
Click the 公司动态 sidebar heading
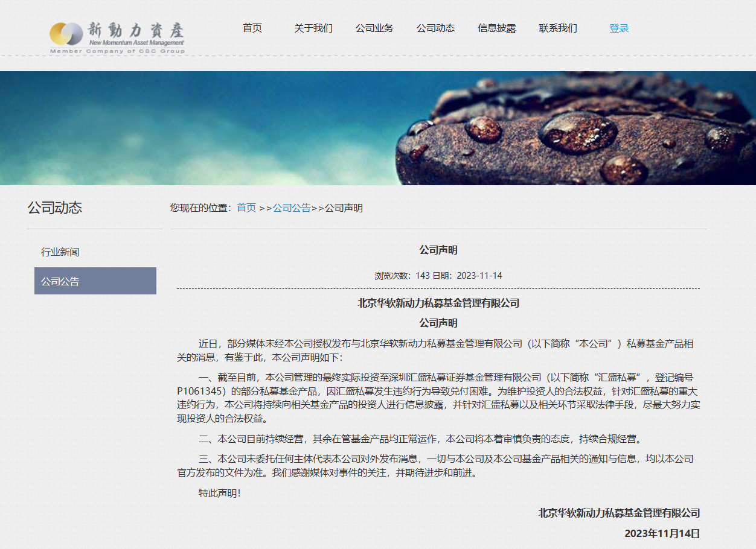click(54, 208)
